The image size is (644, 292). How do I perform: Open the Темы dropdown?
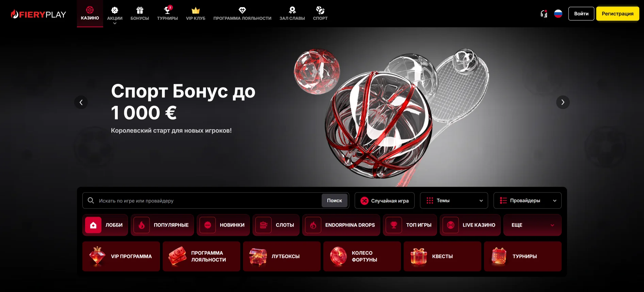tap(454, 201)
